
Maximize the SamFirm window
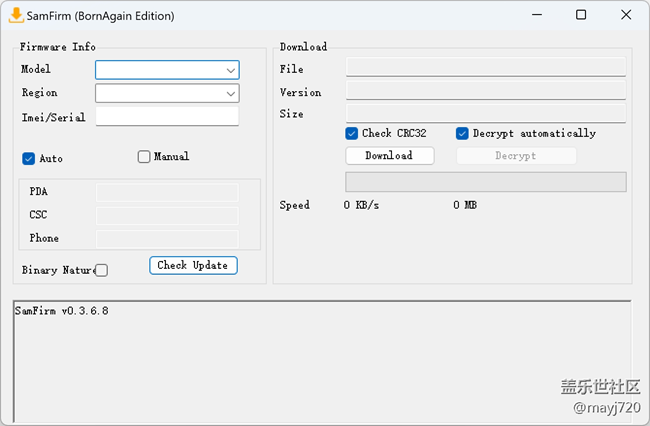pos(582,15)
